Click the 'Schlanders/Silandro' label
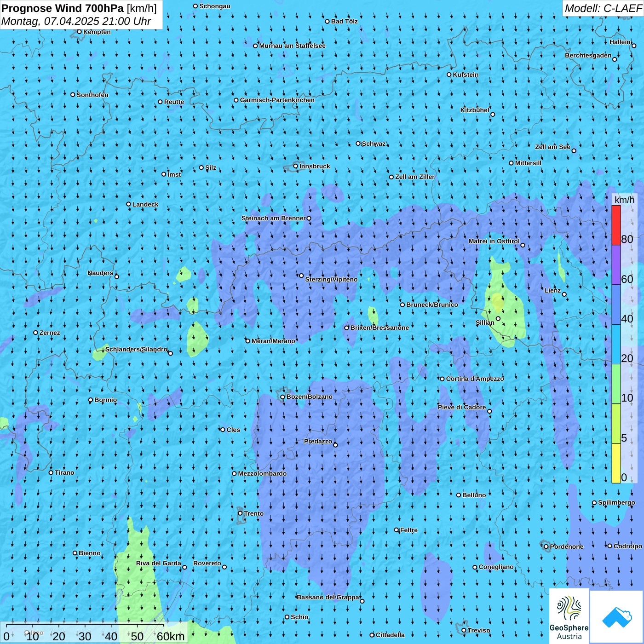Screen dimensions: 644x644 click(x=136, y=349)
